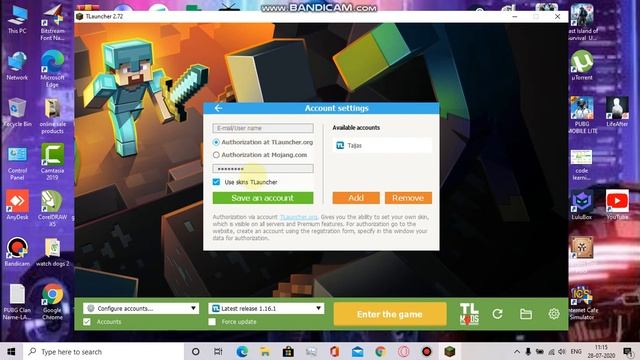Screen dimensions: 640x360
Task: Click the orange Remove button
Action: (x=408, y=198)
